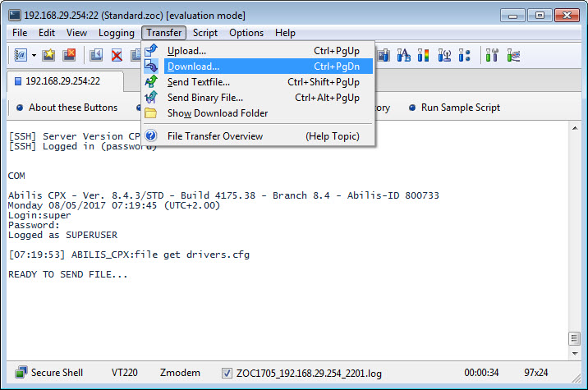Click the Secure Shell status bar icon
Screen dimensions: 588x390
click(19, 373)
